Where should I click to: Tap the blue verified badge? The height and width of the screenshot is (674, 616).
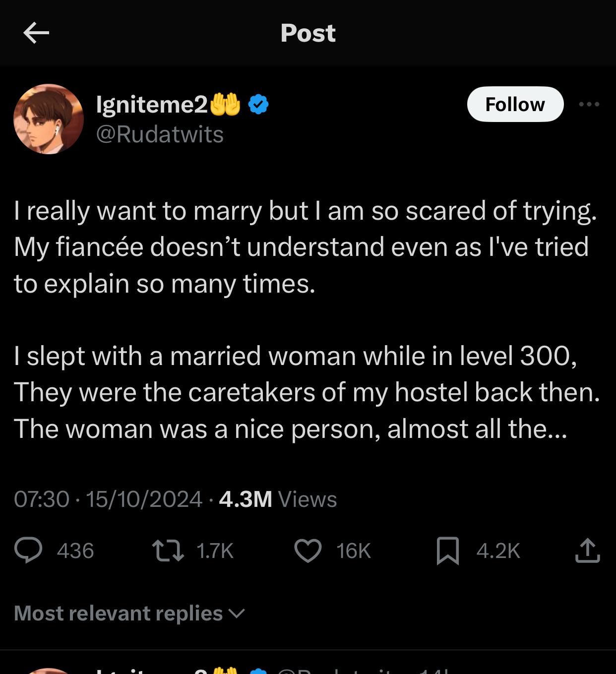coord(258,105)
